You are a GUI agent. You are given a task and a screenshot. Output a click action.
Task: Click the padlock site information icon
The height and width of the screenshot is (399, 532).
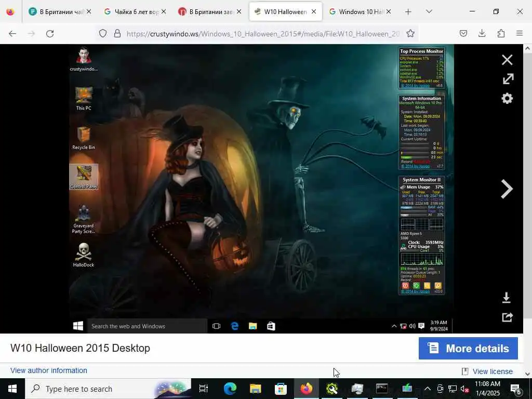click(x=117, y=33)
